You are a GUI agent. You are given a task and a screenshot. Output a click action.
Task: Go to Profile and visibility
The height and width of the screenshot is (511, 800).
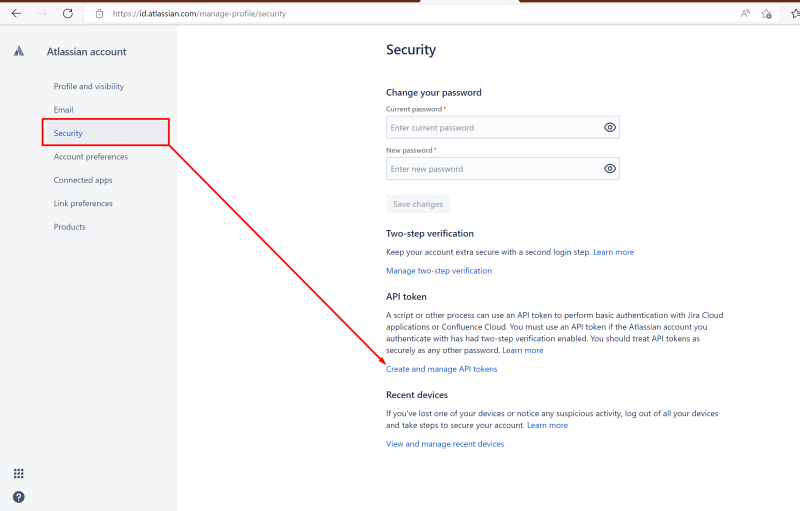[x=89, y=86]
